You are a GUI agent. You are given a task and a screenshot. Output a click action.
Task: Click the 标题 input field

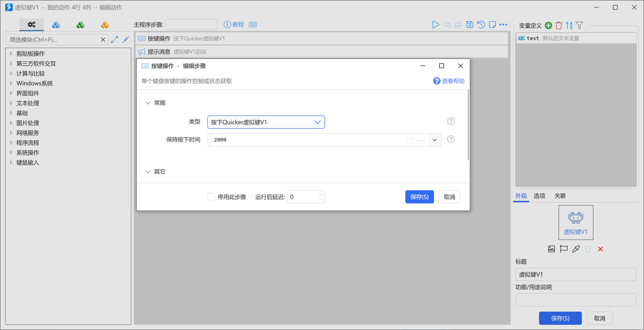(x=576, y=274)
